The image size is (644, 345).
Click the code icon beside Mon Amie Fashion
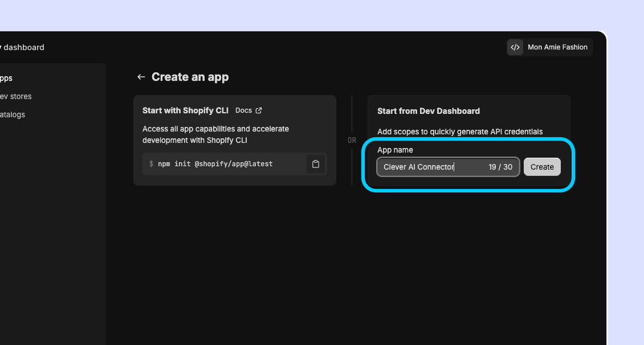click(x=515, y=47)
